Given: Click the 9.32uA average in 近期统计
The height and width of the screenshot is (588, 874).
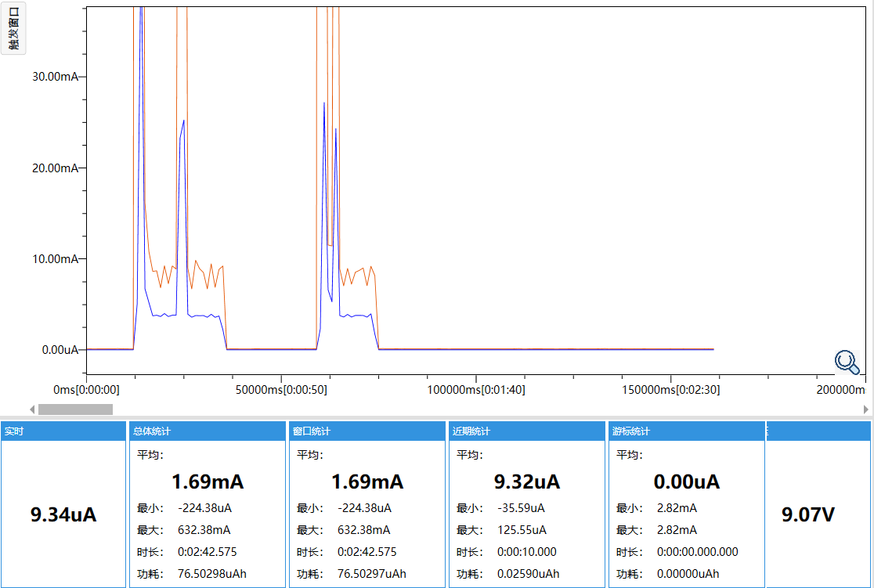Looking at the screenshot, I should pyautogui.click(x=526, y=481).
